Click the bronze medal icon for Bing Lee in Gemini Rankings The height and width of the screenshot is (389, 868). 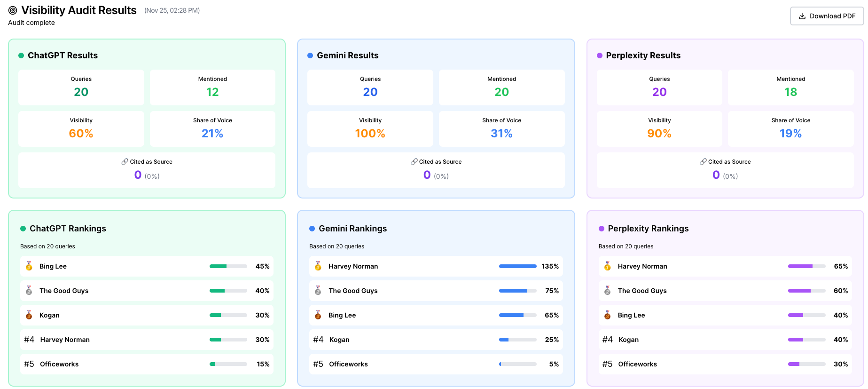click(318, 315)
